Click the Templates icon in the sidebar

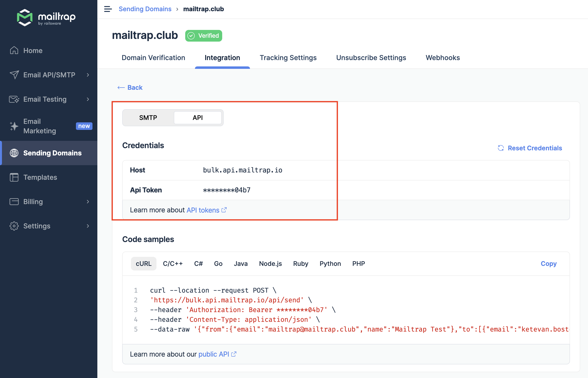14,177
